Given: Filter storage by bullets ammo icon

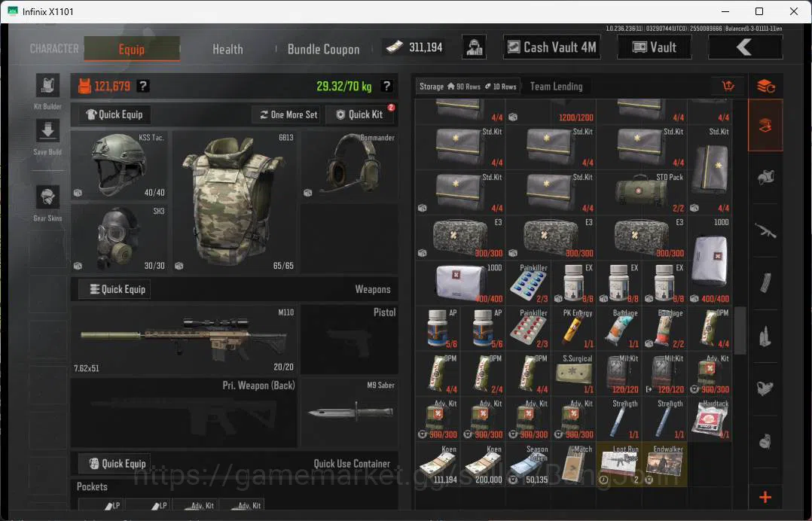Looking at the screenshot, I should pos(765,337).
